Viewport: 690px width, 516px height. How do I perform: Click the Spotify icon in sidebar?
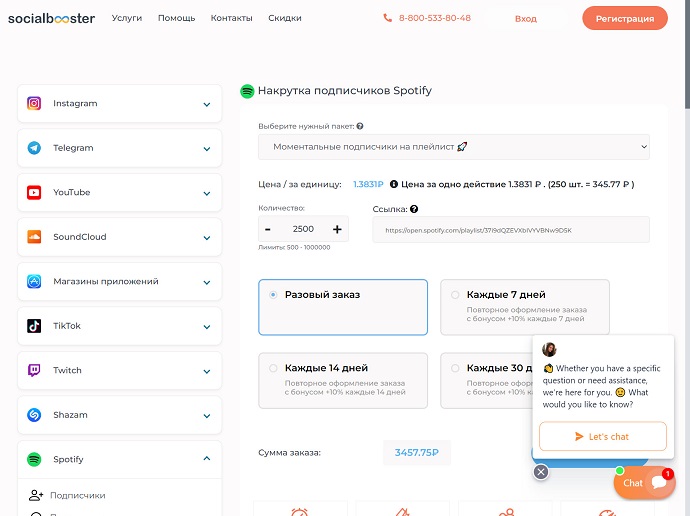pyautogui.click(x=34, y=459)
